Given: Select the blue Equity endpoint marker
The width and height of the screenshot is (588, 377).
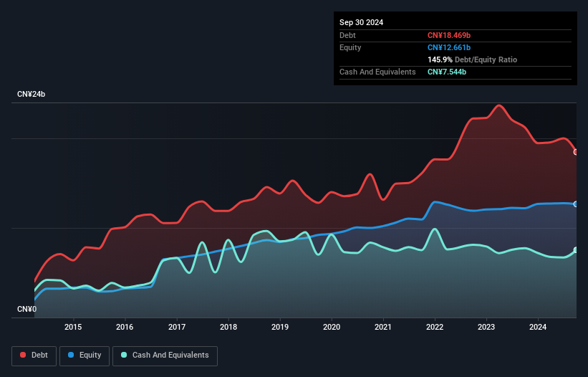Looking at the screenshot, I should (576, 204).
